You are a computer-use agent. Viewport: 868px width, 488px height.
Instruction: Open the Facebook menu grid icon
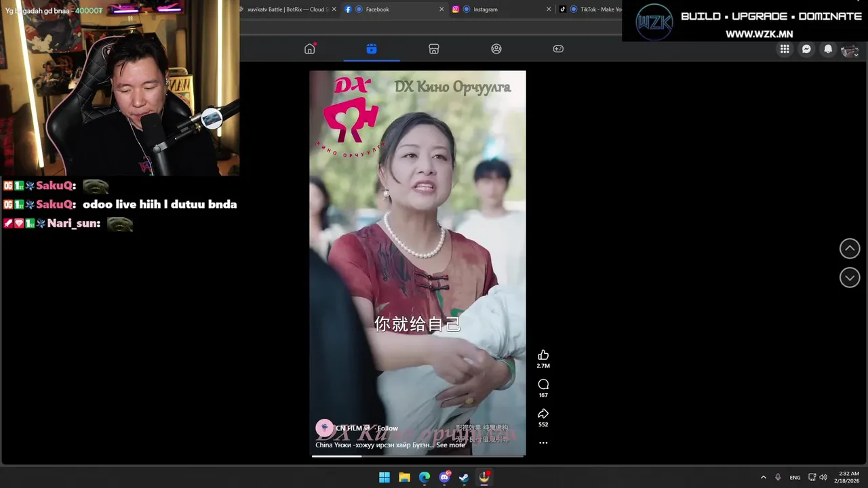coord(785,49)
